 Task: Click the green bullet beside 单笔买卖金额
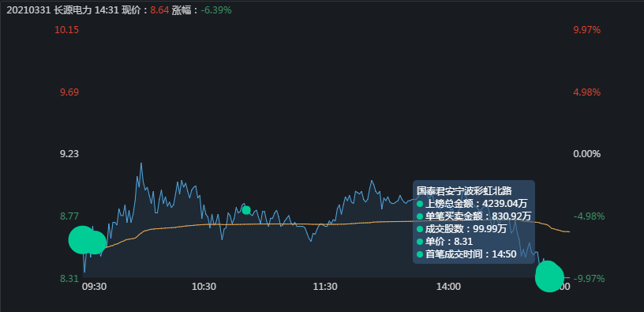click(x=420, y=216)
